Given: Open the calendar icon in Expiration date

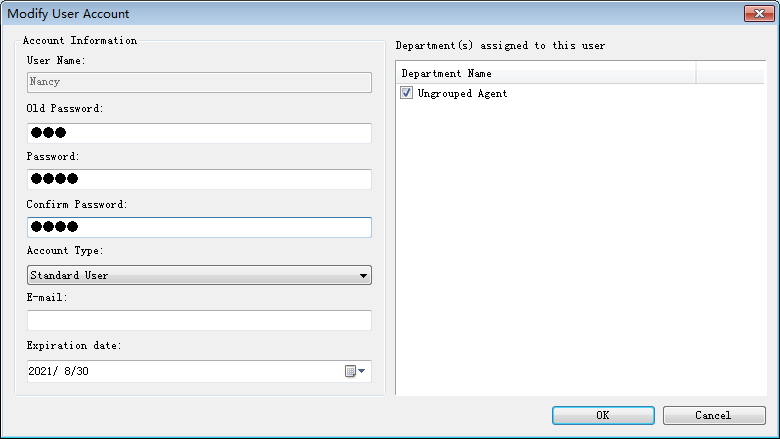Looking at the screenshot, I should pyautogui.click(x=350, y=371).
